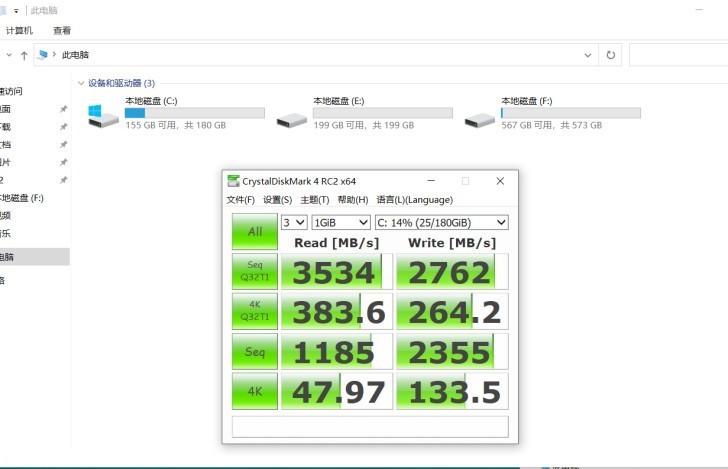The image size is (728, 469).
Task: Select 4K Q32T1 write result 264.2
Action: 452,312
